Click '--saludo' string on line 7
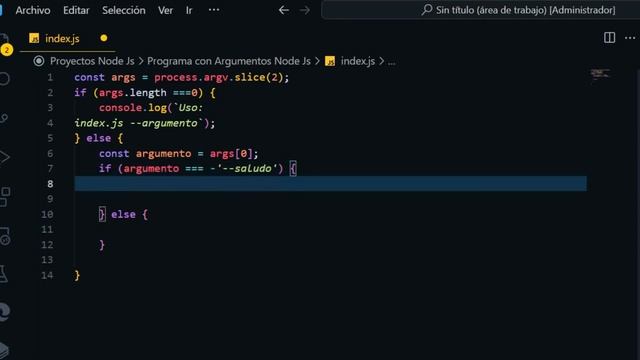The height and width of the screenshot is (360, 640). (x=249, y=169)
